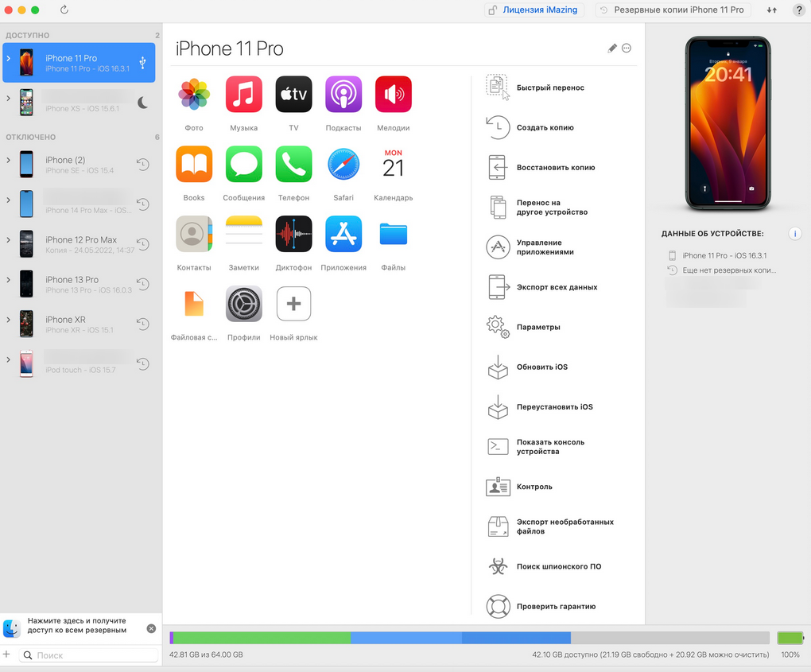Open the Подкасты icon
Viewport: 811px width, 672px height.
tap(343, 94)
